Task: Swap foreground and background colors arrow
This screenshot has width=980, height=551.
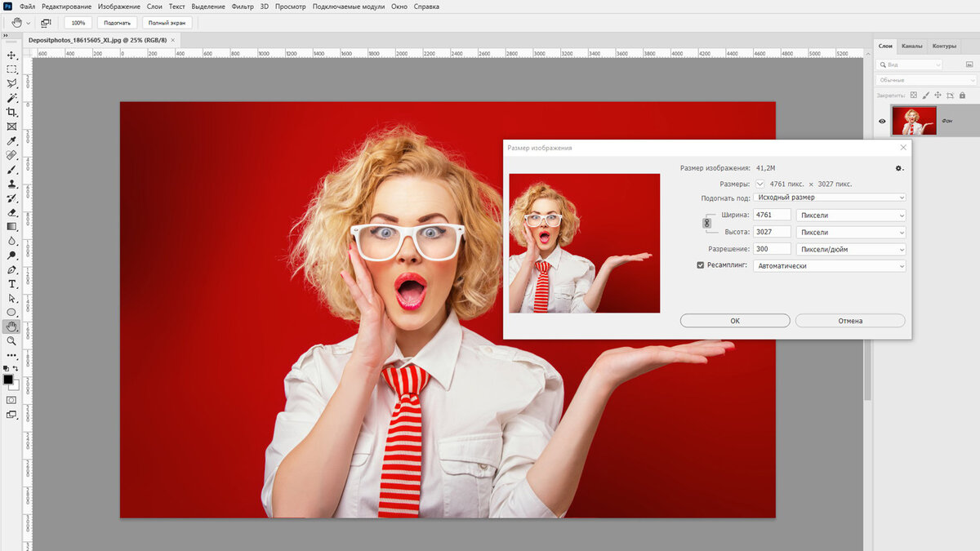Action: (16, 370)
